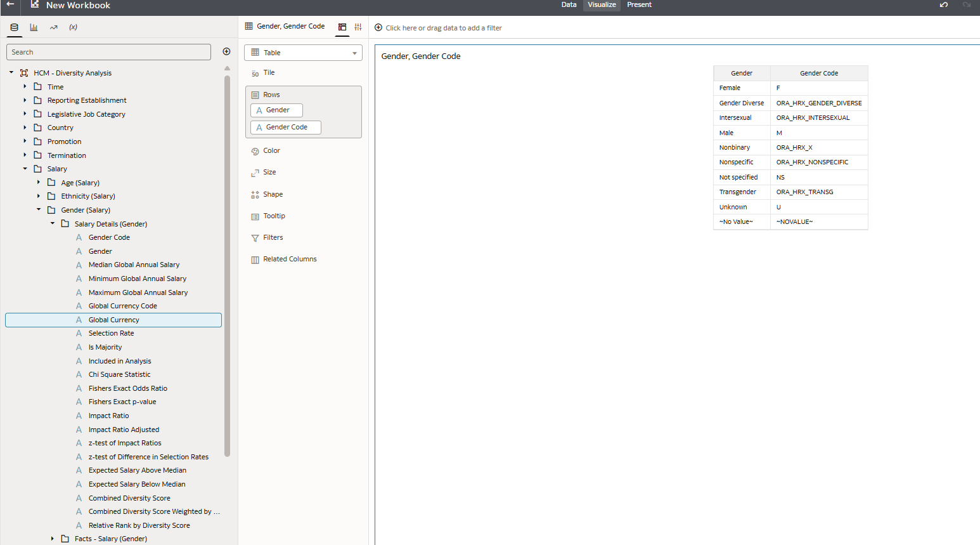Expand the Country folder
This screenshot has height=545, width=980.
pos(25,128)
